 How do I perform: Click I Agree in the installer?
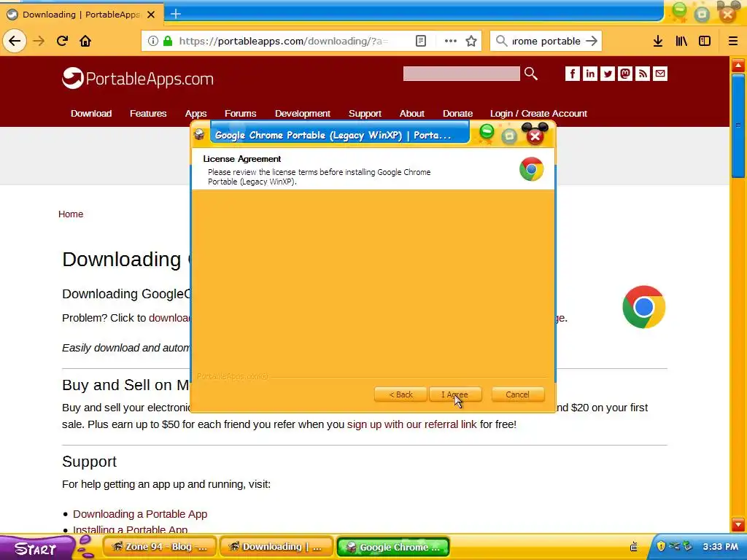pyautogui.click(x=455, y=394)
